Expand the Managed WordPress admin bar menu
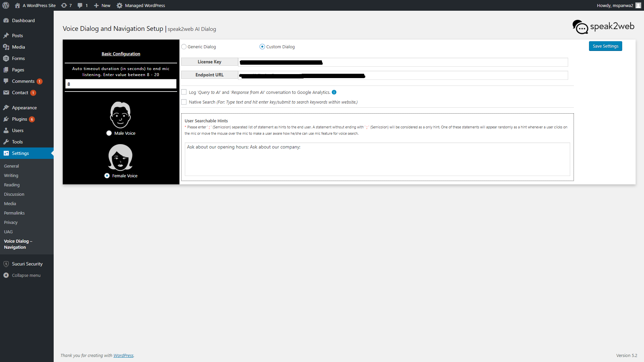Viewport: 644px width, 362px height. click(x=141, y=5)
